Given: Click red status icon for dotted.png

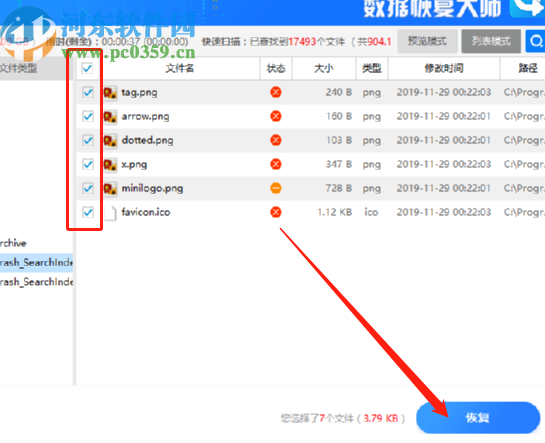Looking at the screenshot, I should coord(276,140).
